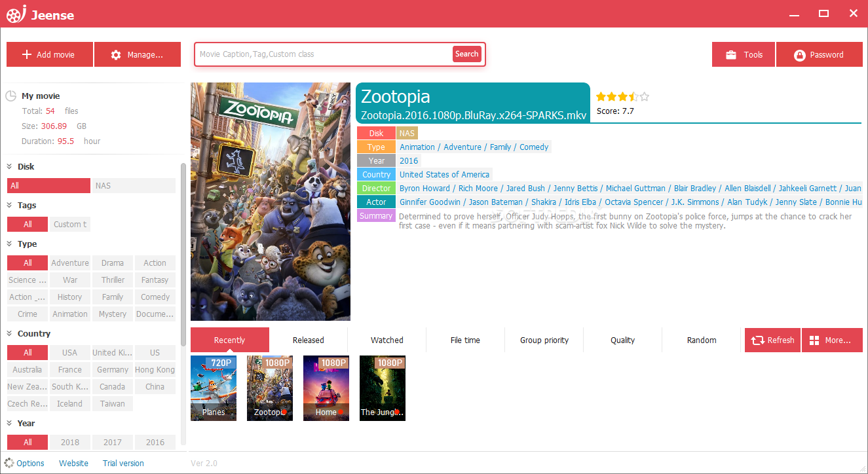Click the red Disk label
Screen dimensions: 868x474
coord(376,134)
